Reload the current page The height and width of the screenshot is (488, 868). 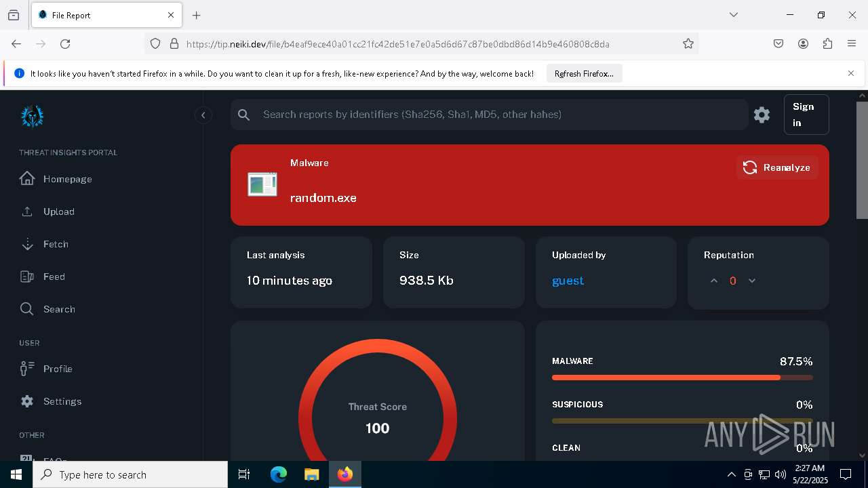65,43
